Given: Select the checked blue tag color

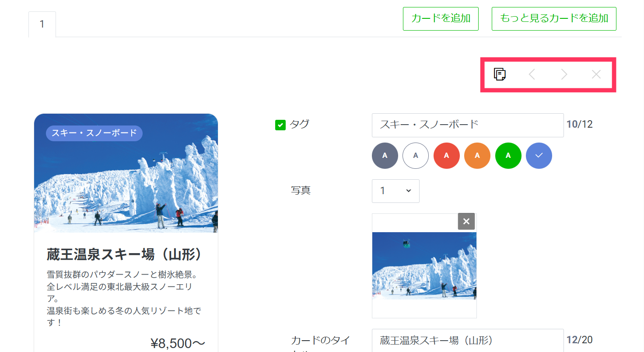Looking at the screenshot, I should pos(539,155).
